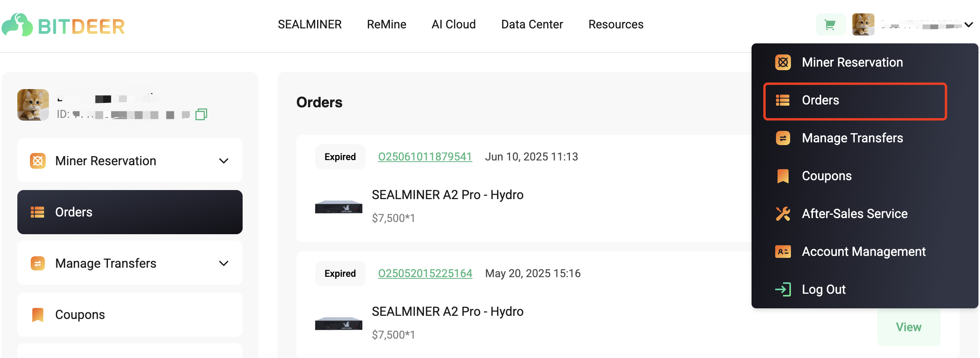Open Resources in top navigation
980x358 pixels.
tap(616, 24)
